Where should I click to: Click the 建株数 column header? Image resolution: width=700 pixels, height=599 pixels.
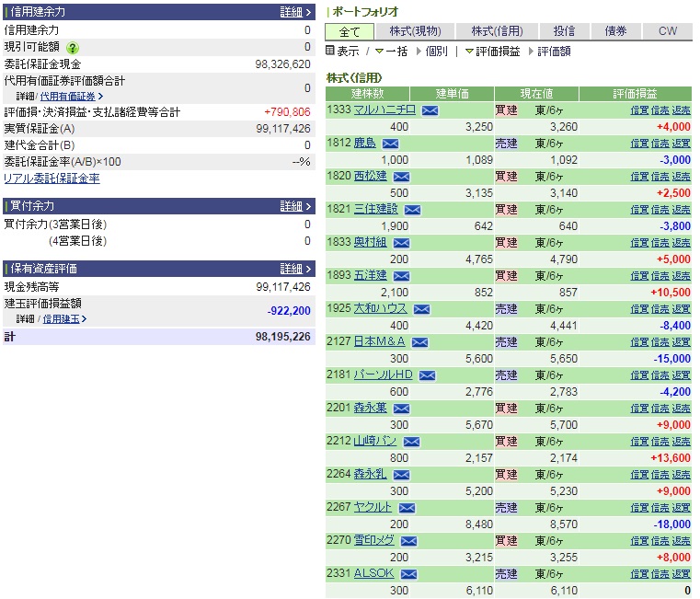(367, 94)
